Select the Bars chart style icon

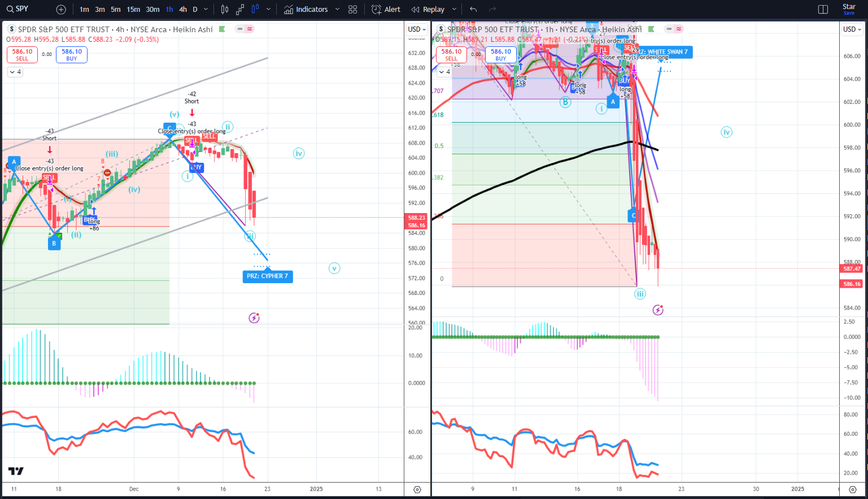point(225,10)
